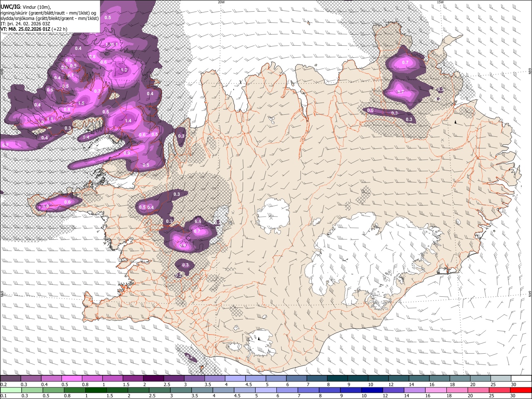Click the '1.0' value on the Snæfellsnes peninsula
532x399 pixels.
pyautogui.click(x=46, y=207)
